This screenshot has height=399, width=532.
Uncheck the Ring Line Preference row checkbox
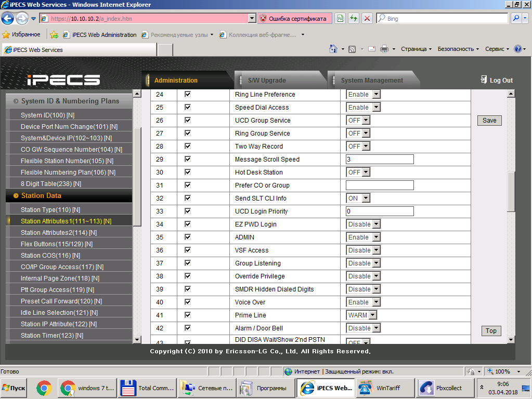pyautogui.click(x=188, y=94)
